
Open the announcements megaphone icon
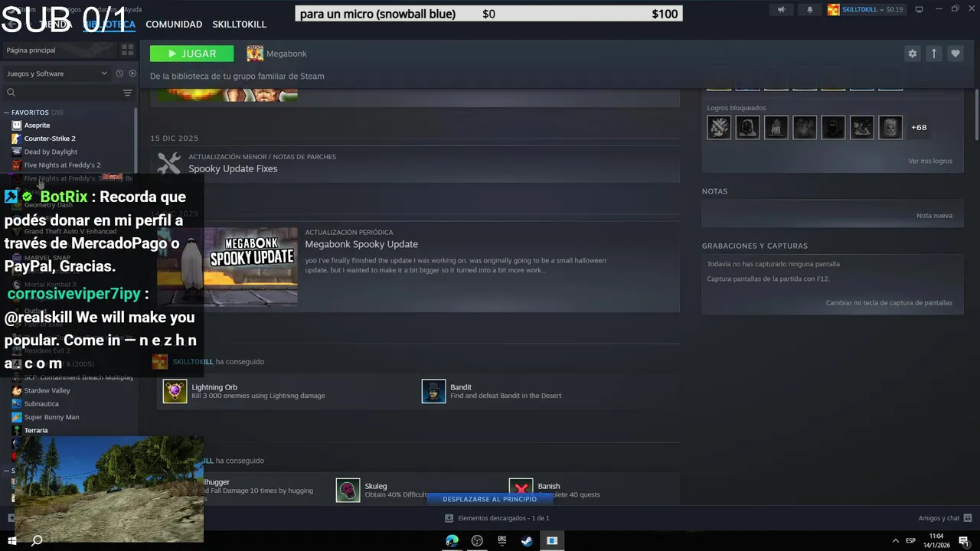click(781, 10)
